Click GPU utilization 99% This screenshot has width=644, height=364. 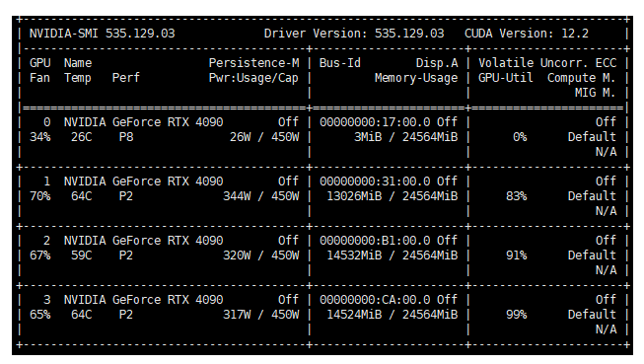pos(516,315)
